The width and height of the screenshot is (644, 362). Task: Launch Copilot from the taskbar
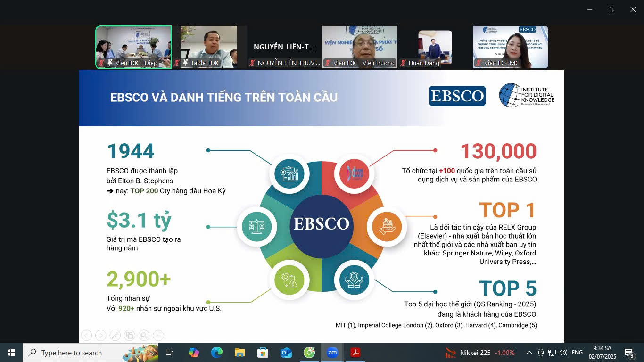[x=194, y=353]
